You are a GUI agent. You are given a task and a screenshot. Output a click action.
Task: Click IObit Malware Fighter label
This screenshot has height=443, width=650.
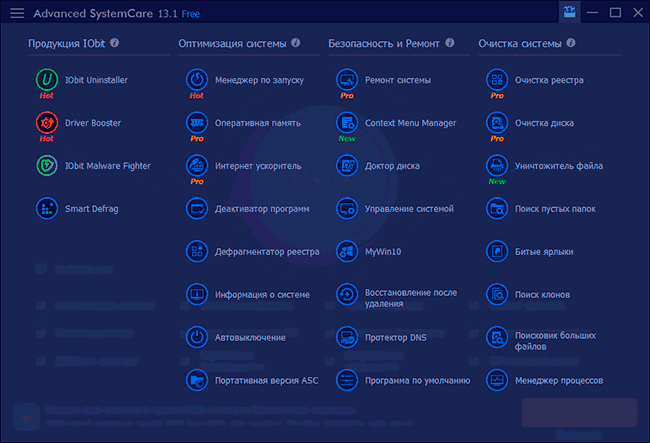point(108,166)
